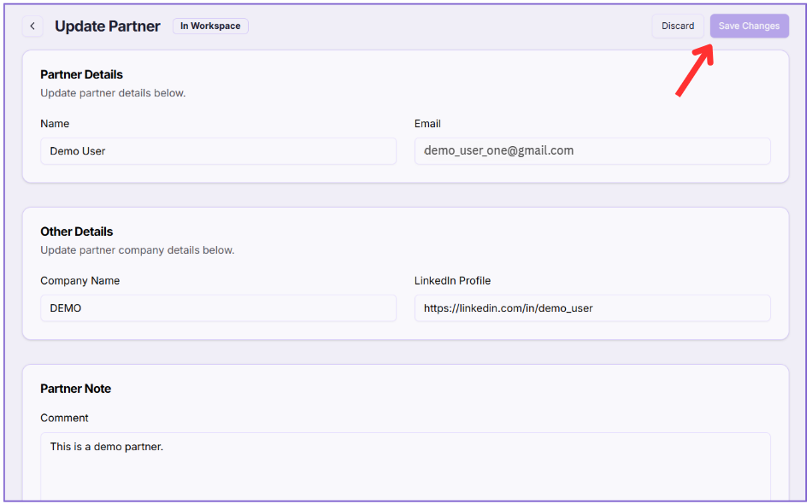Click the Partner Note section heading
Screen dimensions: 812x504
click(x=75, y=389)
